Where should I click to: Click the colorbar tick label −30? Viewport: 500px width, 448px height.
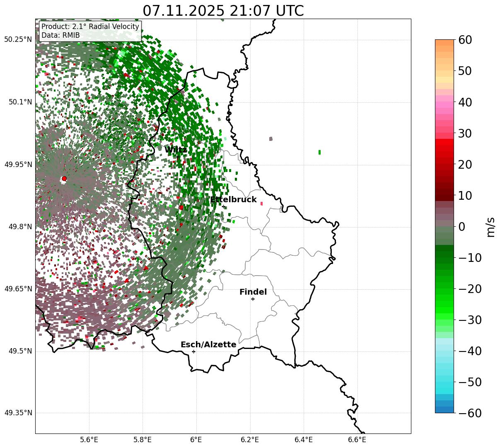pyautogui.click(x=470, y=320)
